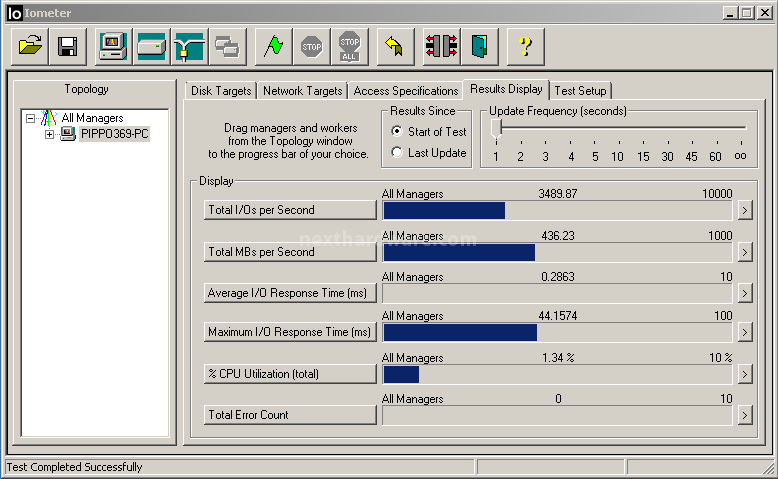This screenshot has height=479, width=778.
Task: Collapse the All Managers tree node
Action: pyautogui.click(x=31, y=118)
